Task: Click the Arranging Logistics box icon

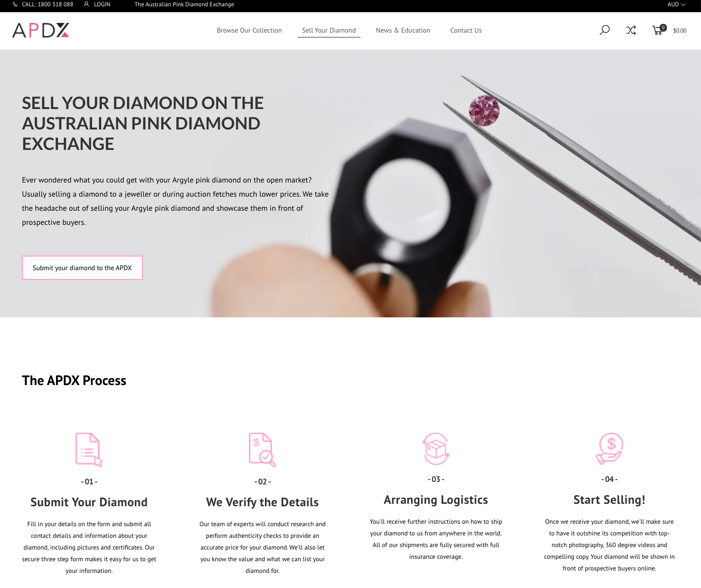Action: (436, 448)
